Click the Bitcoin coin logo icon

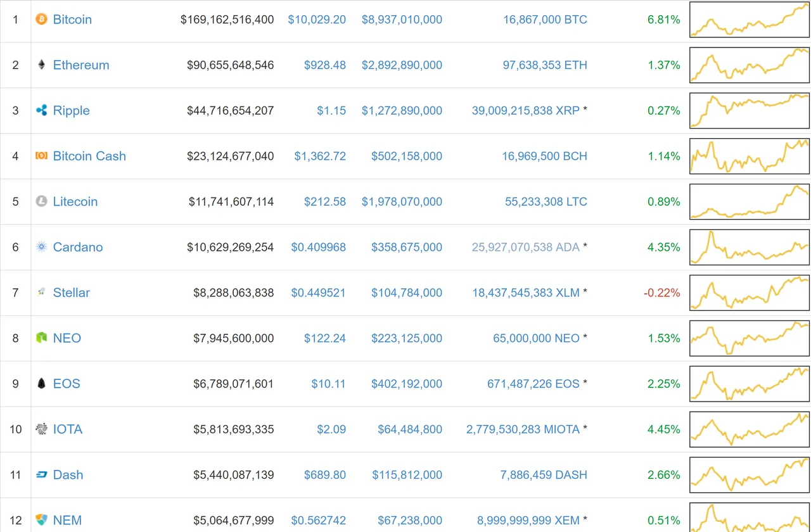[41, 19]
